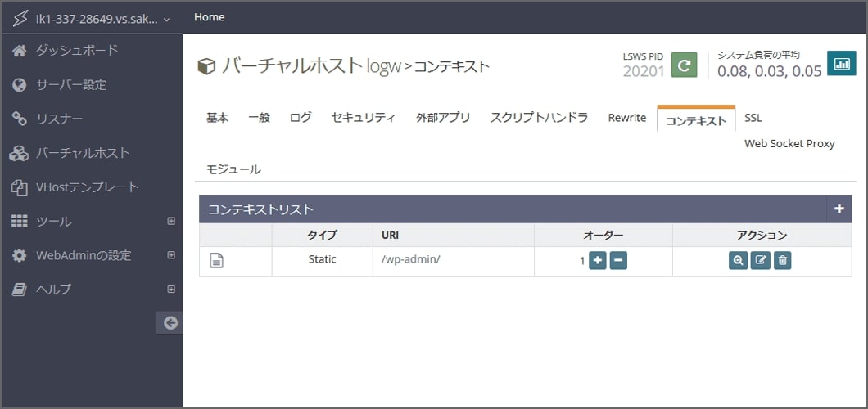
Task: Select the コンテキスト tab
Action: pyautogui.click(x=696, y=119)
